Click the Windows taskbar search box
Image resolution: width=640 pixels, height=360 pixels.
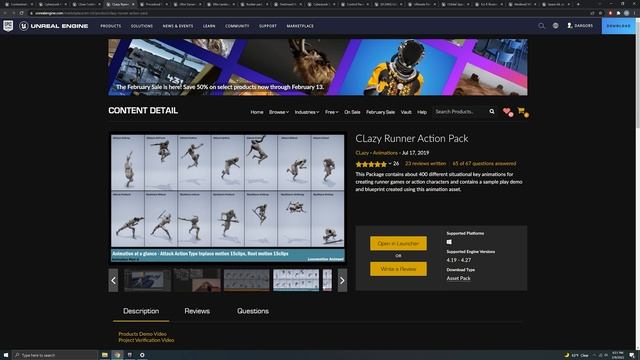click(x=55, y=355)
